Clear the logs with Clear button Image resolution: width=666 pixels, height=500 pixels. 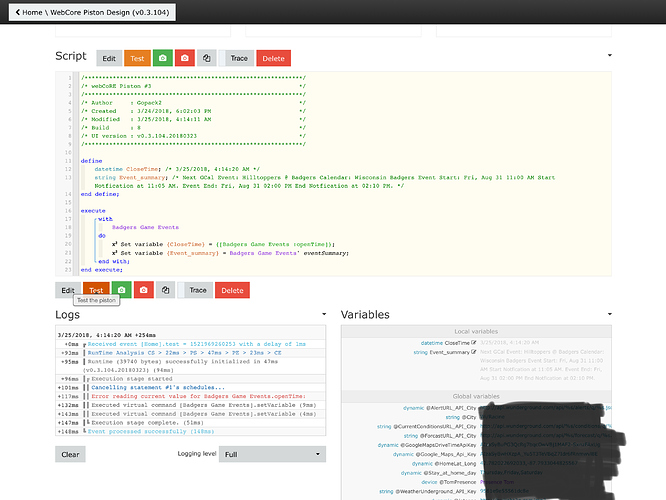click(x=70, y=454)
